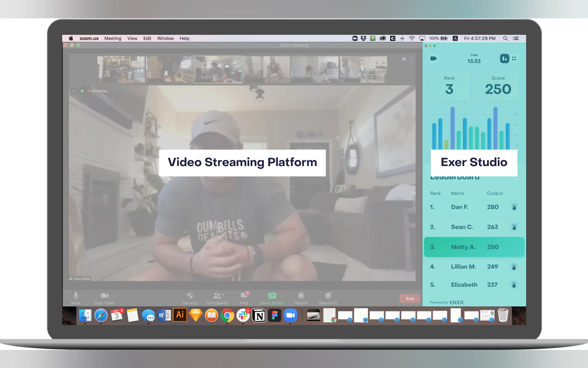Switch to the bar chart stats view in Exer
Viewport: 588px width, 368px height.
[x=504, y=59]
